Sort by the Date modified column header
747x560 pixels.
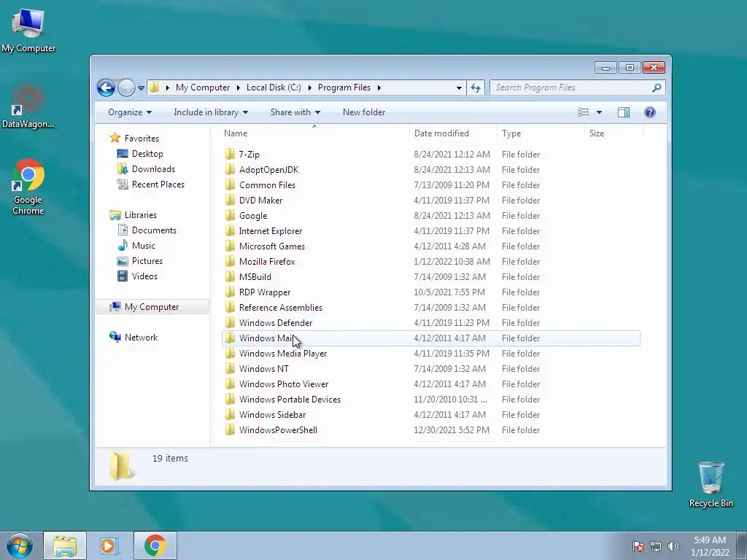(x=452, y=133)
